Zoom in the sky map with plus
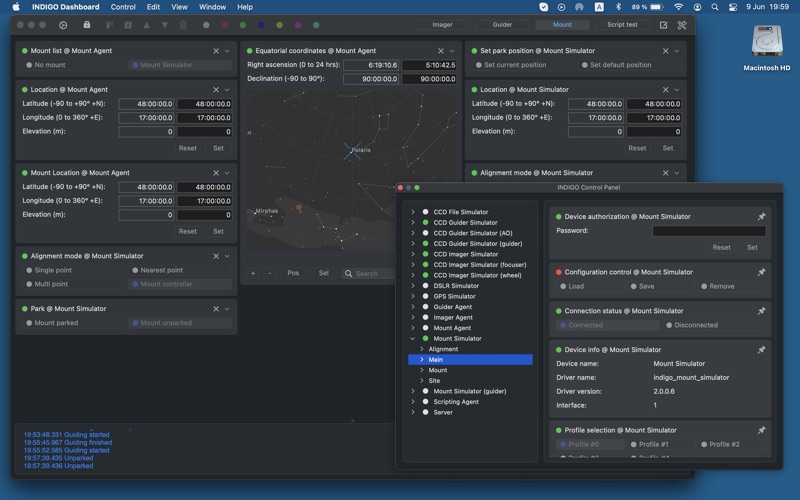This screenshot has width=800, height=500. point(253,273)
